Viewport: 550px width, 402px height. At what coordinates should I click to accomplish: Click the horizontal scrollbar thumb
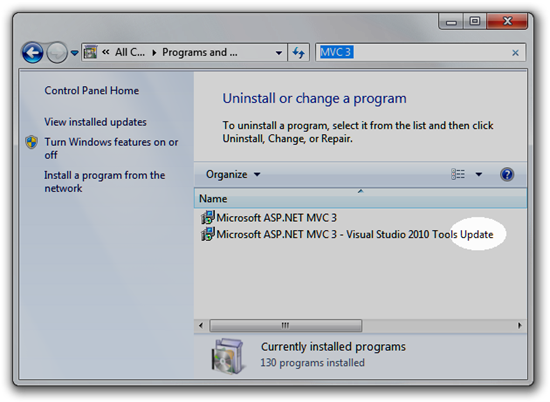(286, 326)
